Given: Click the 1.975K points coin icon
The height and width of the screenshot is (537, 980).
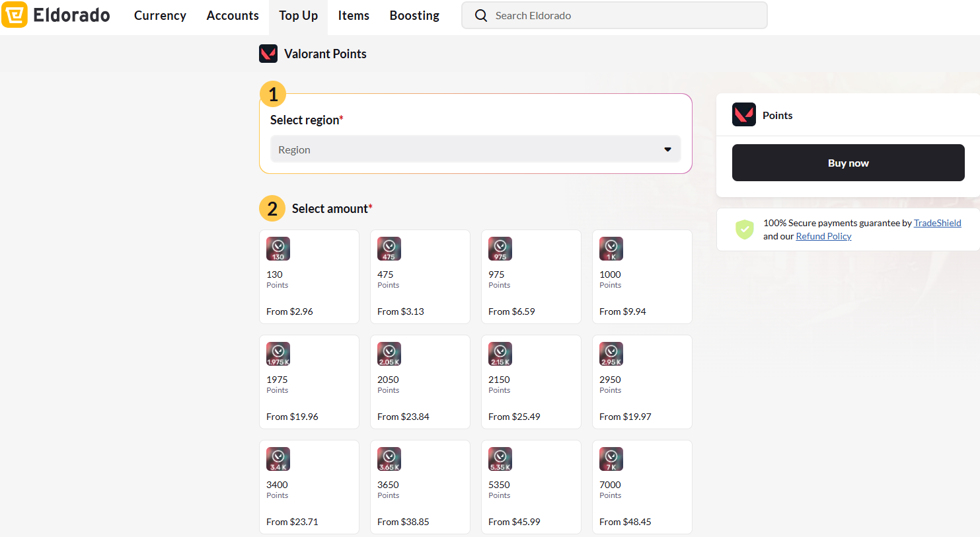Looking at the screenshot, I should tap(278, 354).
